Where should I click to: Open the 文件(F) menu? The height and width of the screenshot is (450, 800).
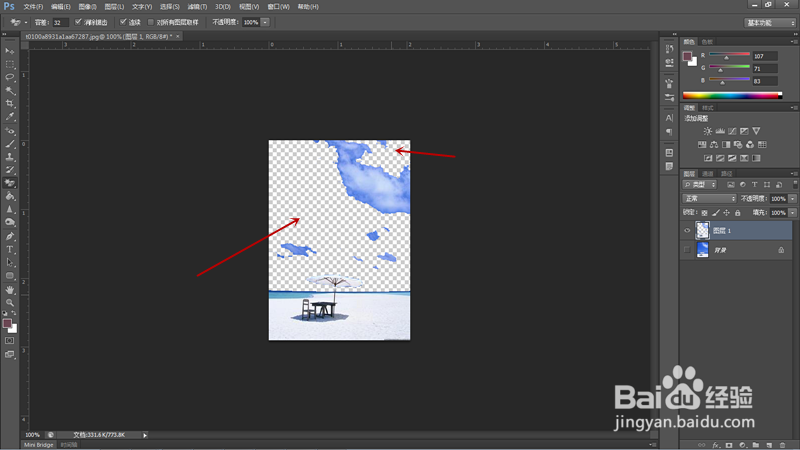(33, 7)
